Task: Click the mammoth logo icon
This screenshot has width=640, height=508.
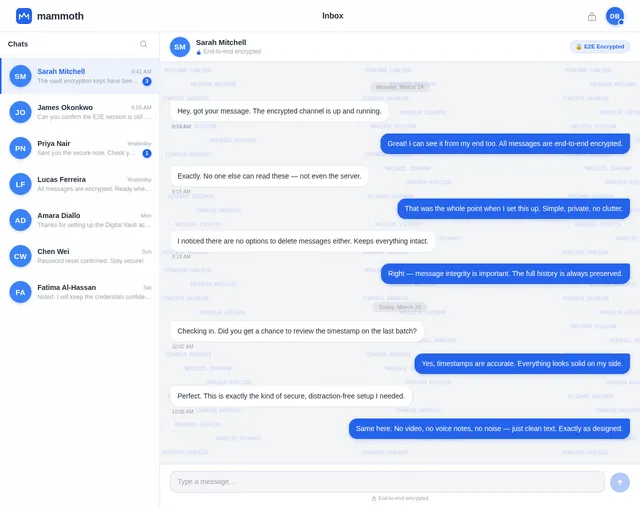Action: 24,16
